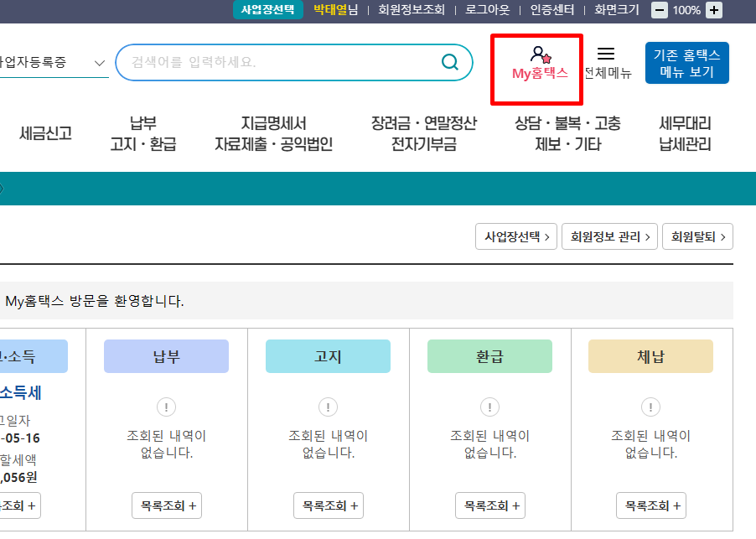Open 납부 고지·환급 menu
The height and width of the screenshot is (539, 756).
tap(143, 133)
